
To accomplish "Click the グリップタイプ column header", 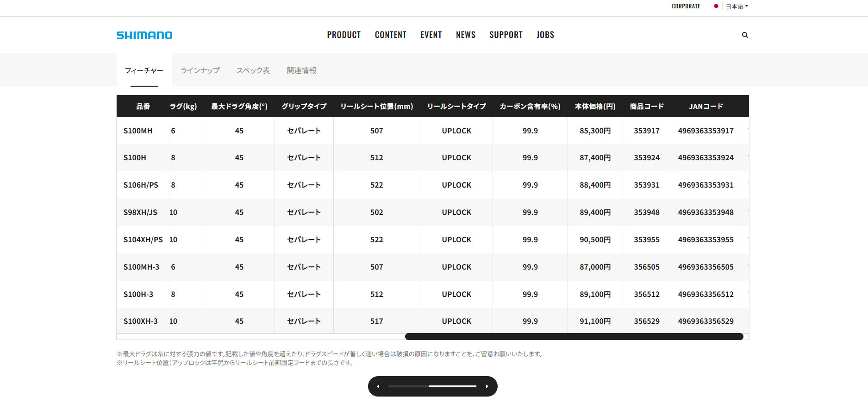I will tap(304, 107).
